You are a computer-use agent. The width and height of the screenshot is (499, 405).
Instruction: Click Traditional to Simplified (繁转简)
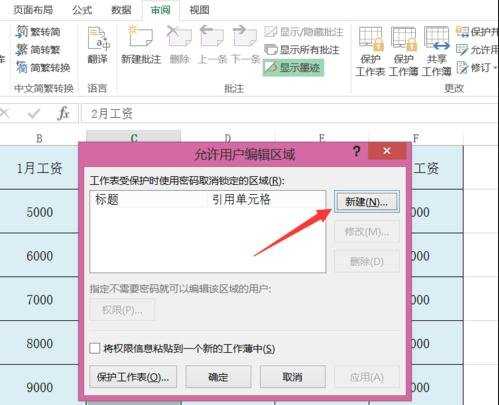tap(38, 32)
